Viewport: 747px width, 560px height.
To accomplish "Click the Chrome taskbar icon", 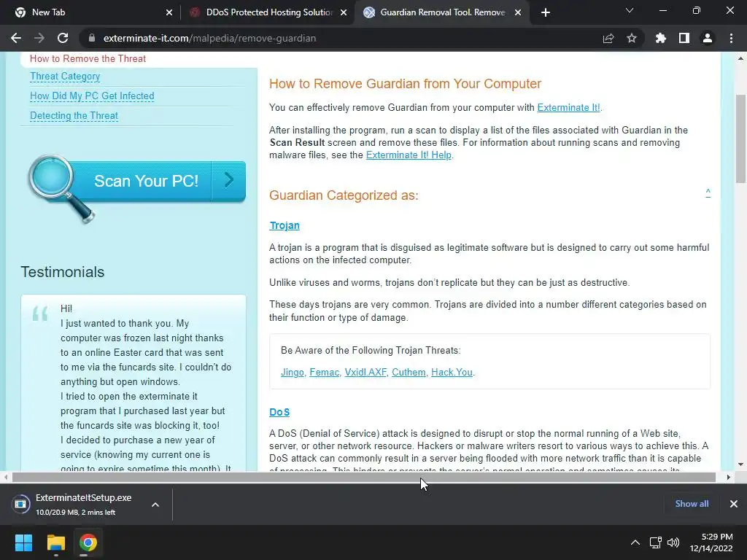I will coord(88,542).
